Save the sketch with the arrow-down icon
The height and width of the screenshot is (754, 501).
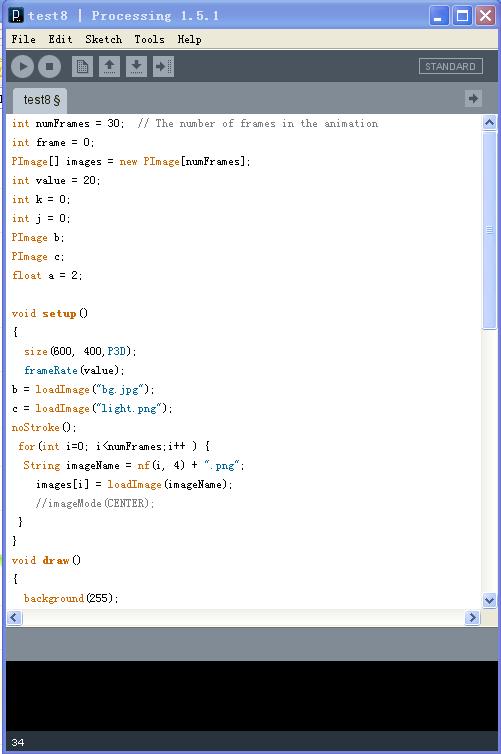[136, 66]
